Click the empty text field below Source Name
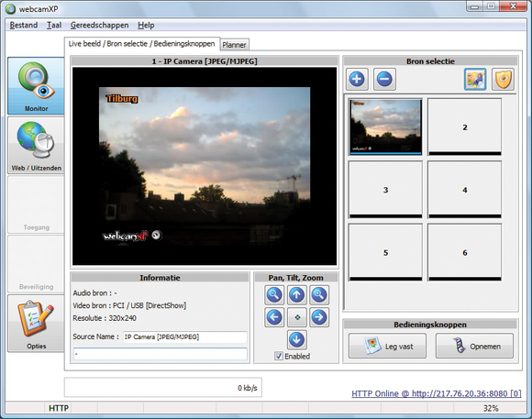 point(161,354)
